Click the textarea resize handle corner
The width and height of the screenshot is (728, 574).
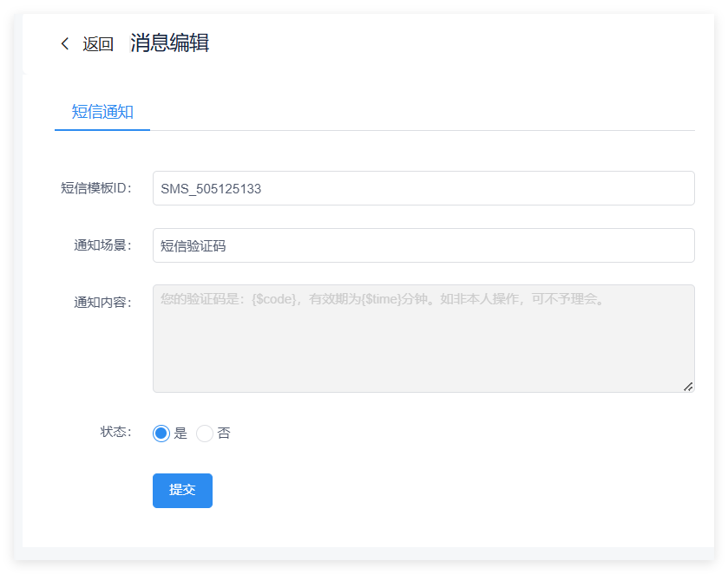688,387
